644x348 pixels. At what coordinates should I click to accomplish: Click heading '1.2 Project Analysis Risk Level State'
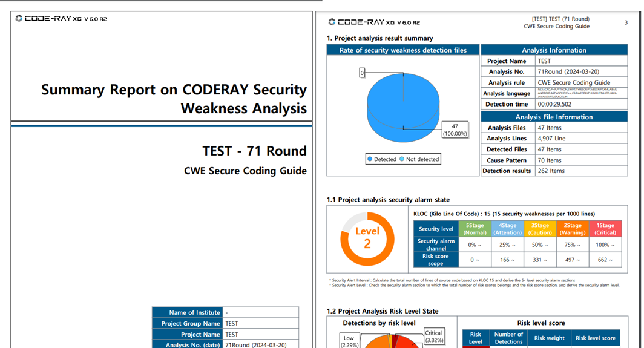pos(383,311)
